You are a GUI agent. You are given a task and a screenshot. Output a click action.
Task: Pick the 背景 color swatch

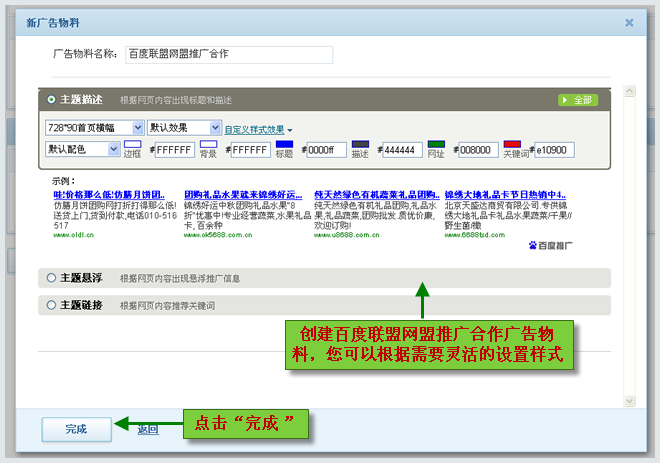coord(208,144)
